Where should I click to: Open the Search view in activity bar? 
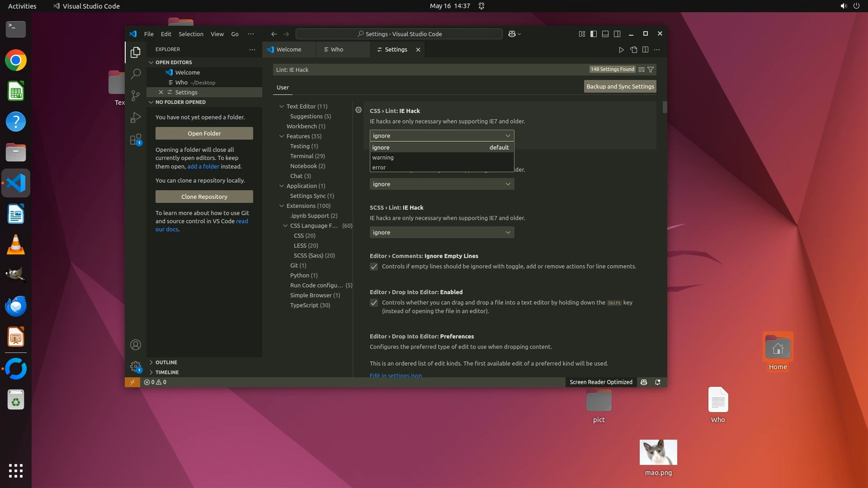click(x=136, y=74)
